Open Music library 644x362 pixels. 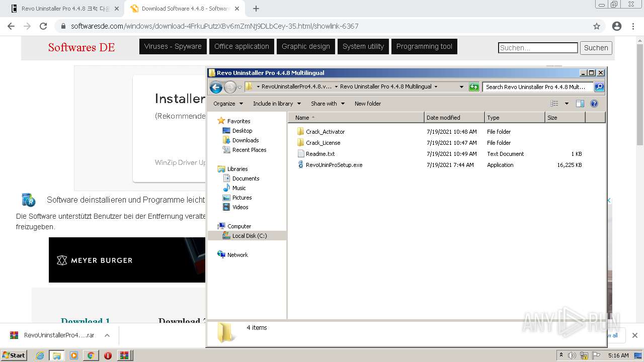(x=239, y=188)
